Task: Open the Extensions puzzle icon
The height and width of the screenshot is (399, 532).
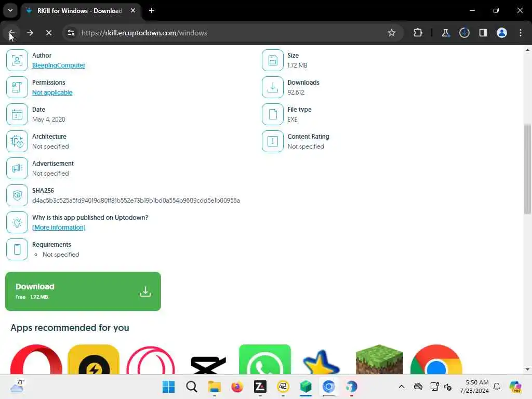Action: coord(418,33)
